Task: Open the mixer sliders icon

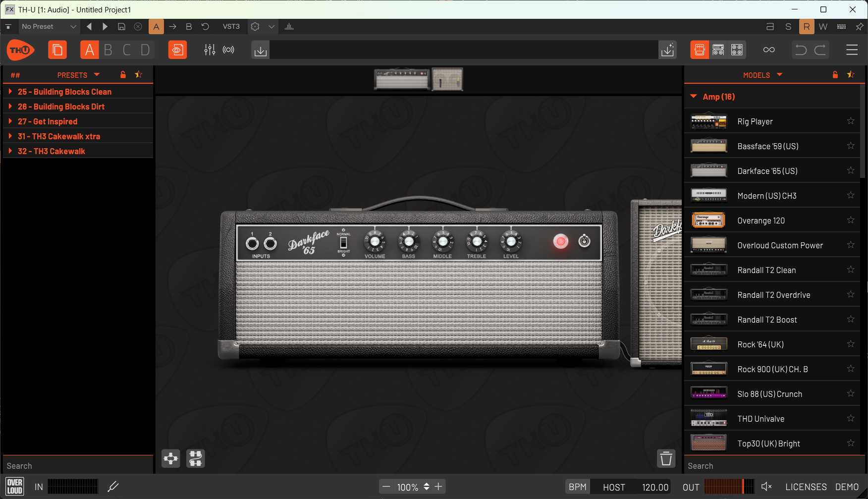Action: pyautogui.click(x=210, y=50)
